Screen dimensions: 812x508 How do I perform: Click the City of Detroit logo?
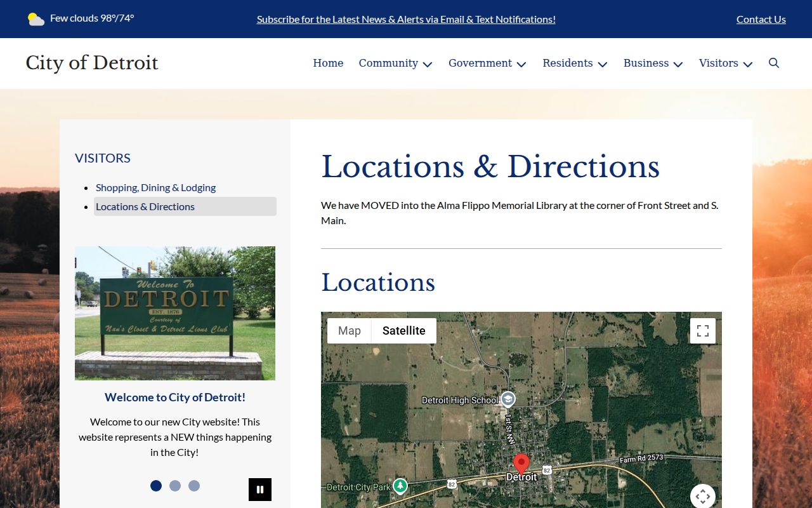tap(92, 63)
